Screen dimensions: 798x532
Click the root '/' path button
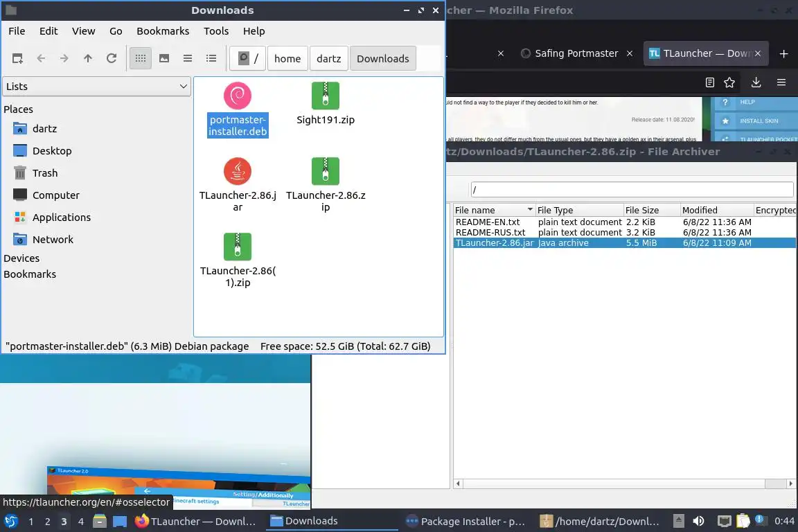click(248, 59)
